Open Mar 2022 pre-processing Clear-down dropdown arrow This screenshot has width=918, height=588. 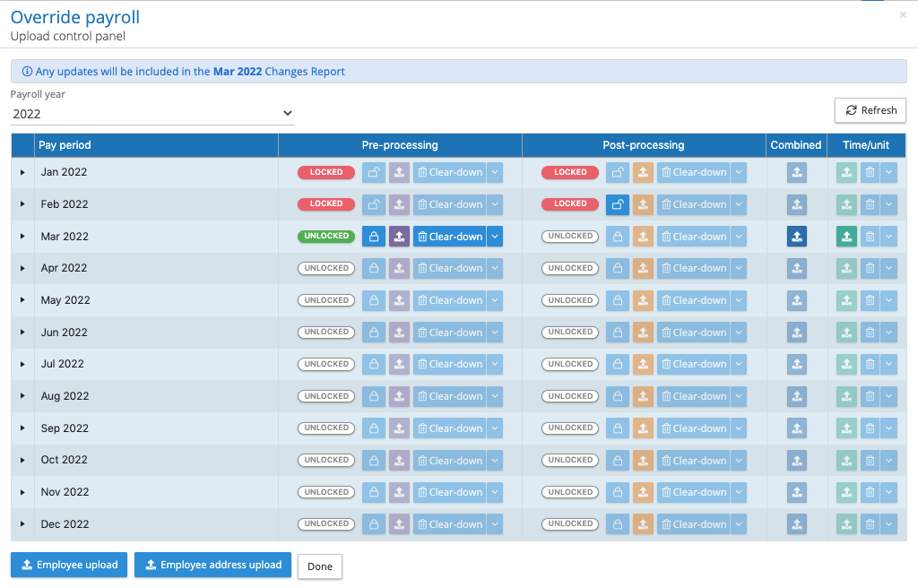pos(495,237)
